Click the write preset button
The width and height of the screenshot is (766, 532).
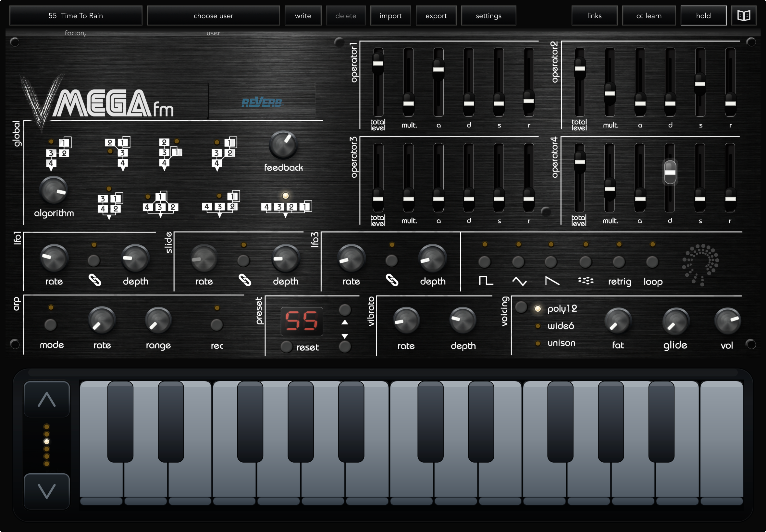click(x=303, y=16)
